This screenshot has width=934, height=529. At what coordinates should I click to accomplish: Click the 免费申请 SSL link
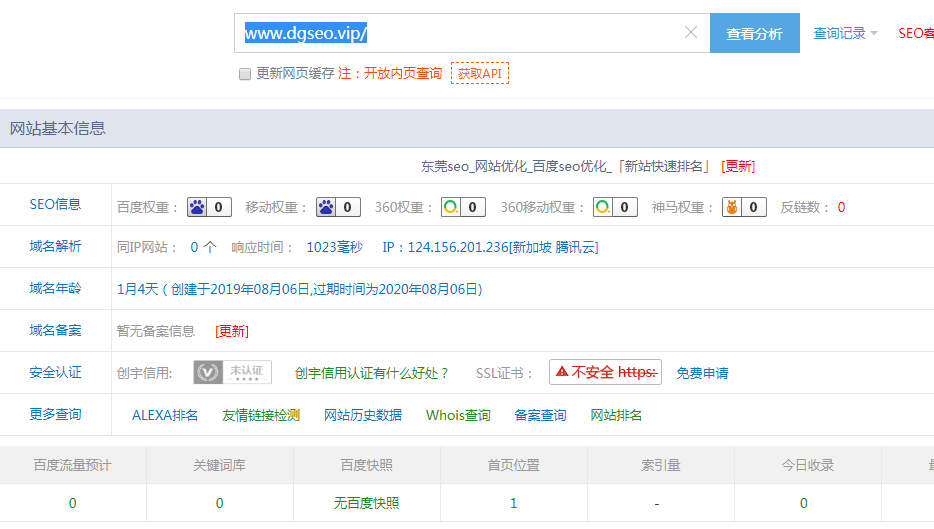pos(702,374)
